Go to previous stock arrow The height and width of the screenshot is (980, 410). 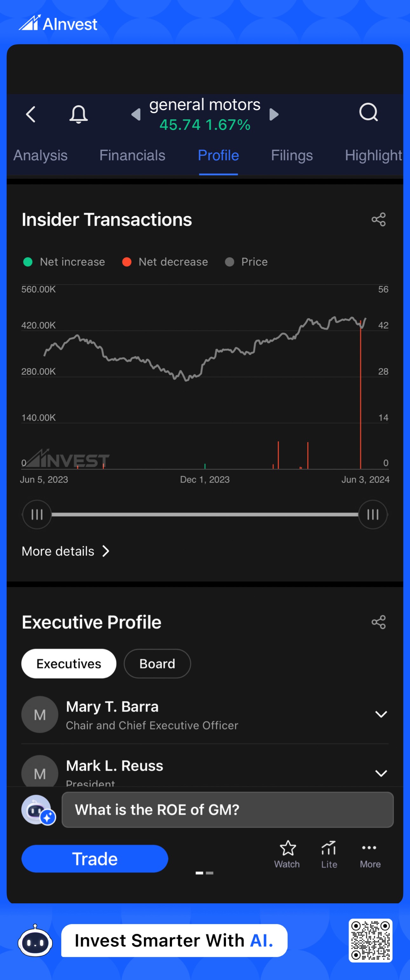[136, 115]
